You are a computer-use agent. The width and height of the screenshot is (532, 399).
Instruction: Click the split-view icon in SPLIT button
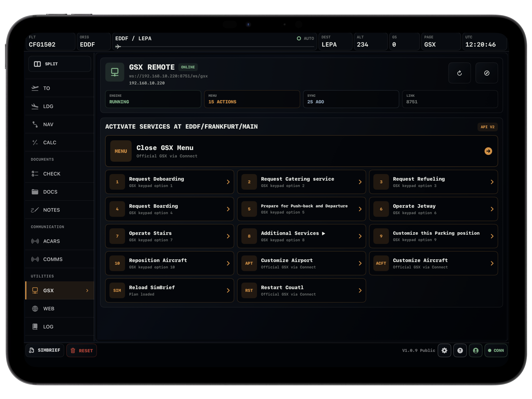pos(37,64)
